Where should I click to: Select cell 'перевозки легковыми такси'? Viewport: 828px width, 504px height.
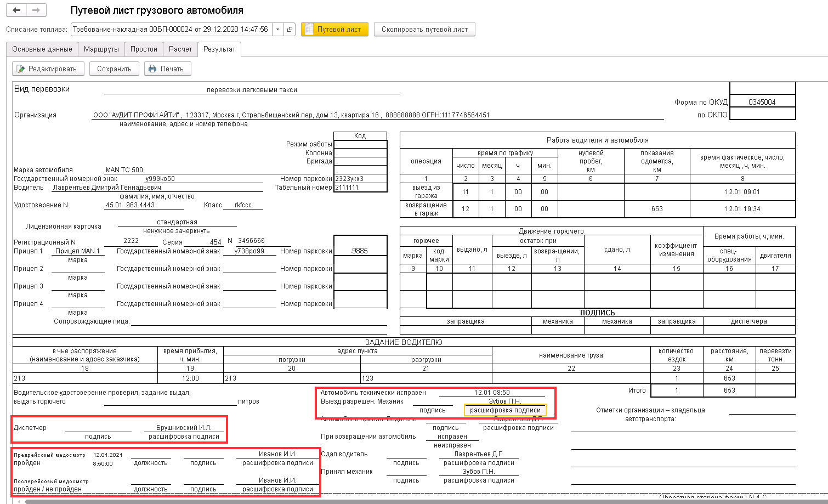tap(252, 90)
